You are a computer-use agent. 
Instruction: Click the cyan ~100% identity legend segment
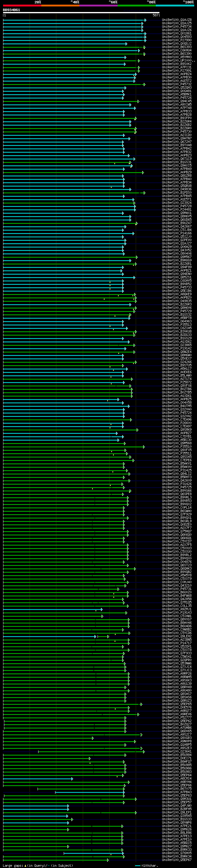(175, 6)
